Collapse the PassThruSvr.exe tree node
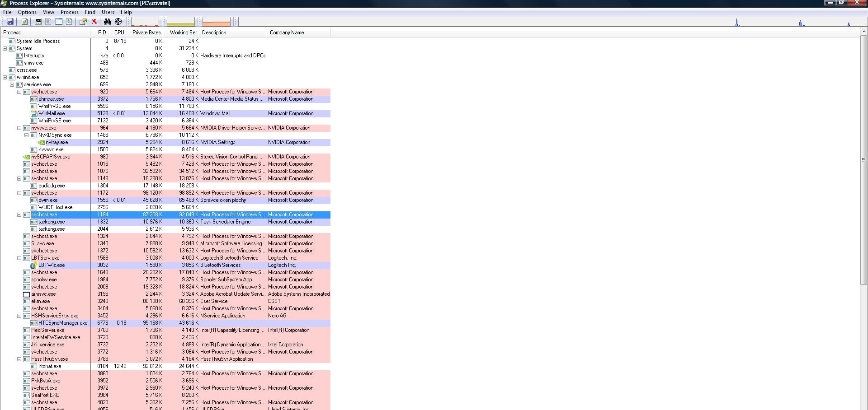The width and height of the screenshot is (868, 410). [x=19, y=359]
